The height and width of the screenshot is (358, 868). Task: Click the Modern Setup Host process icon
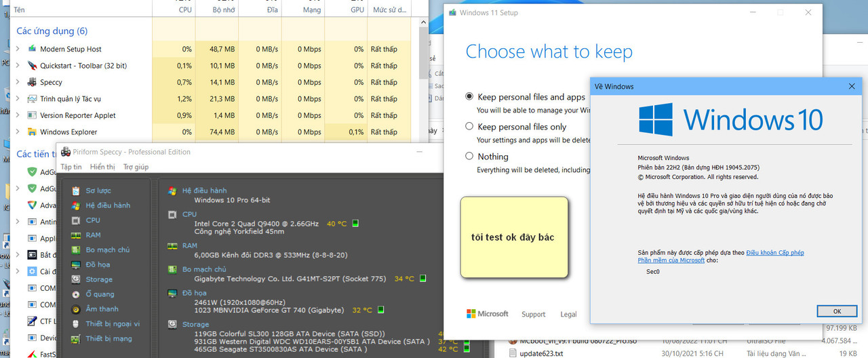(32, 49)
